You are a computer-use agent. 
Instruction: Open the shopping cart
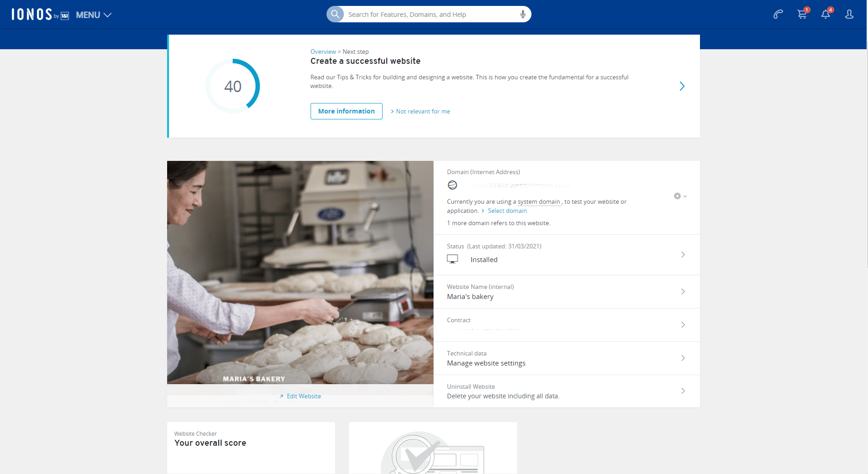802,15
